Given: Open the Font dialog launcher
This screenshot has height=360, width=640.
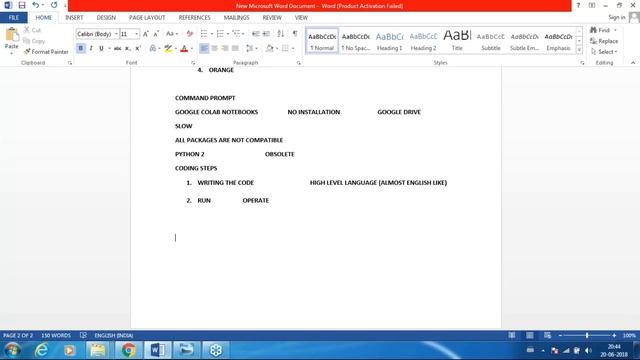Looking at the screenshot, I should click(193, 63).
